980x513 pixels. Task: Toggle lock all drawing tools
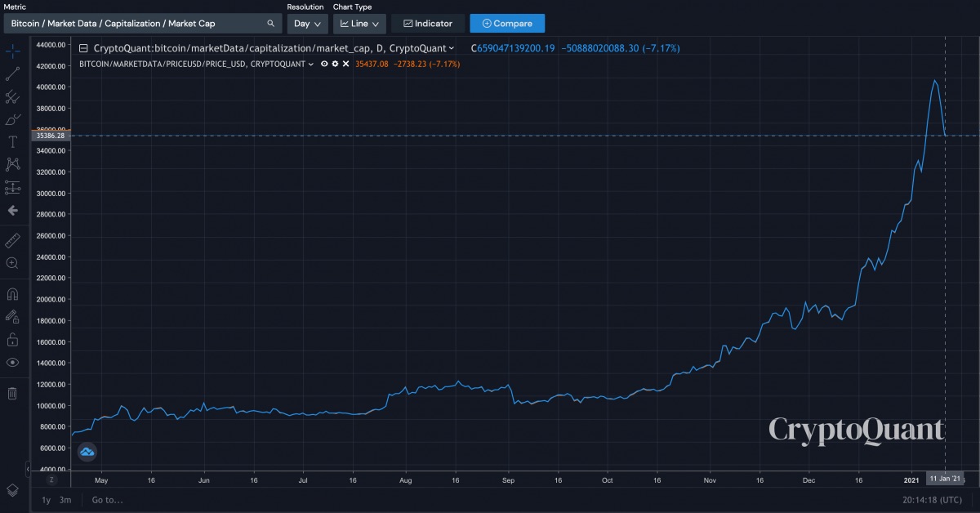point(12,339)
